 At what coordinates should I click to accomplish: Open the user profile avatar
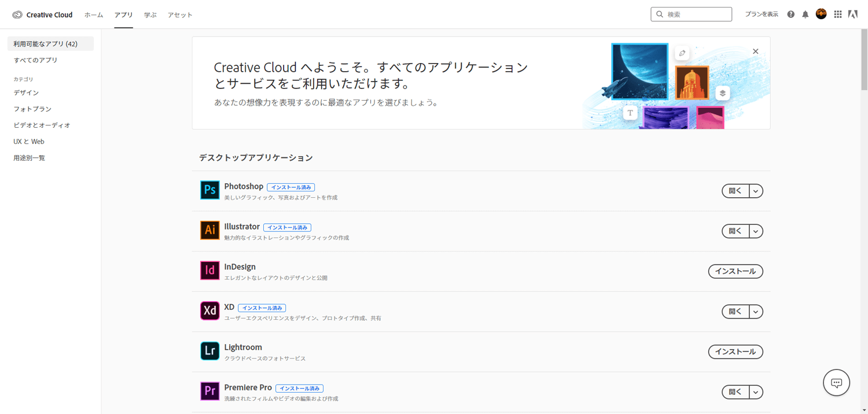821,14
